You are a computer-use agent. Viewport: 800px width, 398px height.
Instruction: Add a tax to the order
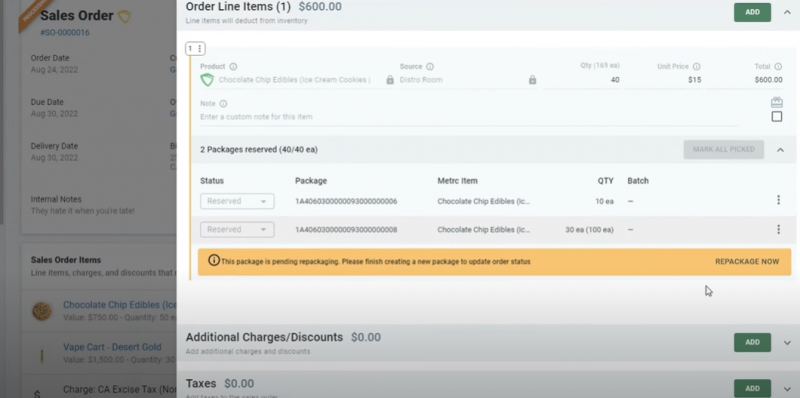[752, 388]
